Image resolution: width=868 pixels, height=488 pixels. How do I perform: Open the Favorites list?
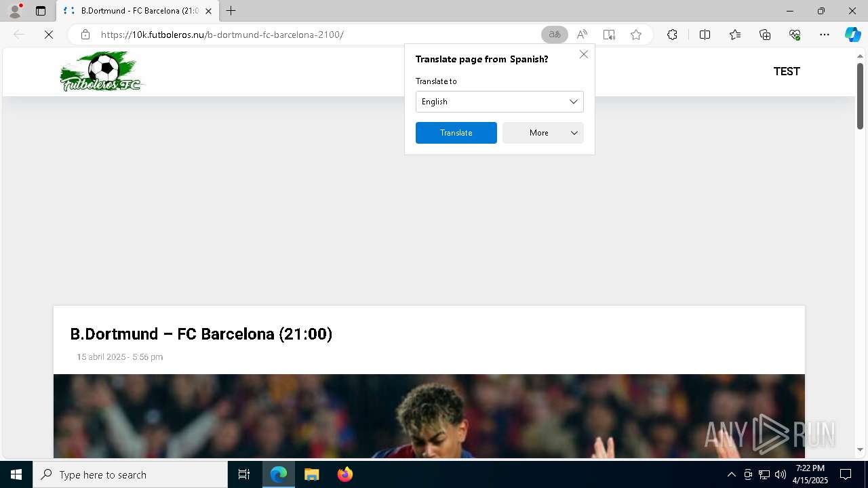pos(735,35)
